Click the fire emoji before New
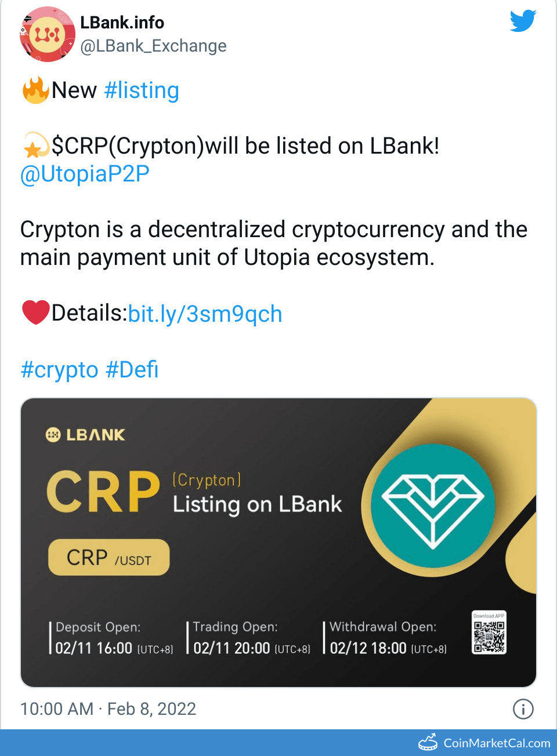Viewport: 557px width, 756px height. 35,90
